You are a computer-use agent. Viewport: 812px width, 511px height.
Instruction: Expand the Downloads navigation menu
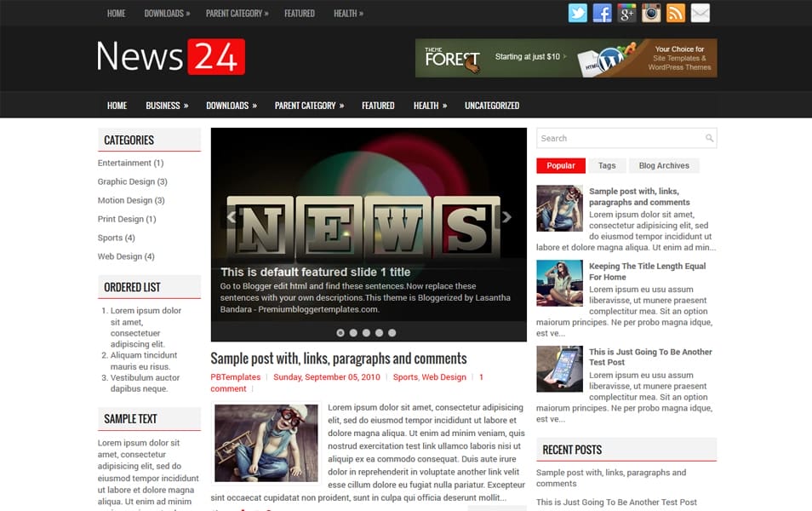point(232,106)
